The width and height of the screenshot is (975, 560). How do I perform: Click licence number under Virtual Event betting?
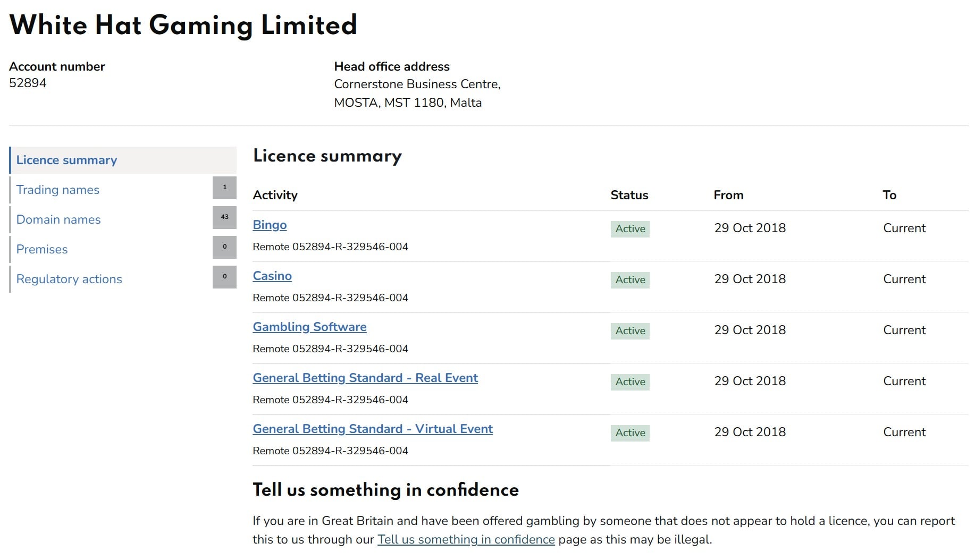(x=350, y=451)
